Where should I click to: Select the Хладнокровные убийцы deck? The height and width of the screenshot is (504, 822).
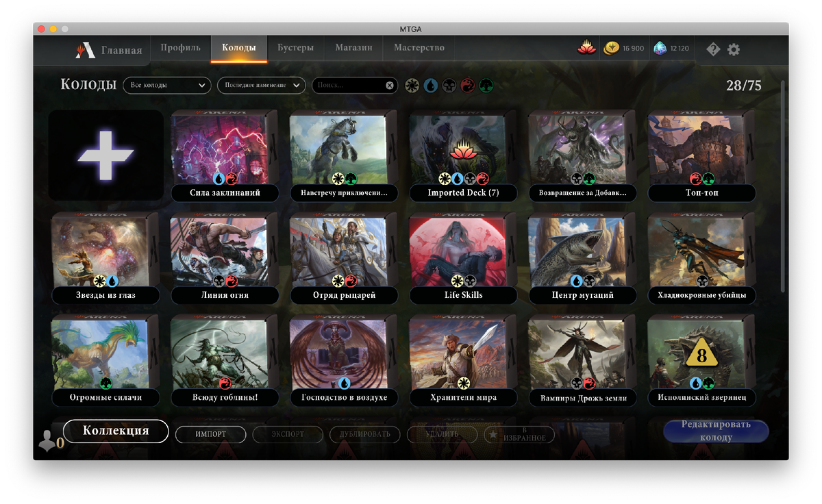[x=701, y=258]
